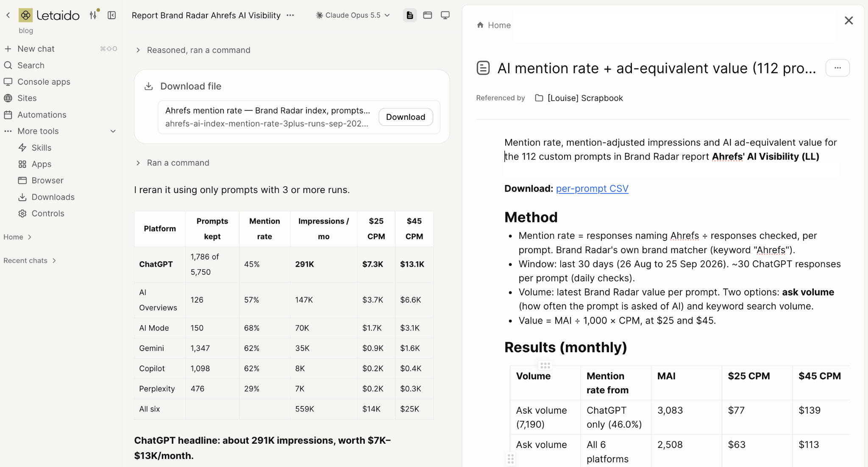Expand the Home section in sidebar
Image resolution: width=868 pixels, height=467 pixels.
[18, 237]
